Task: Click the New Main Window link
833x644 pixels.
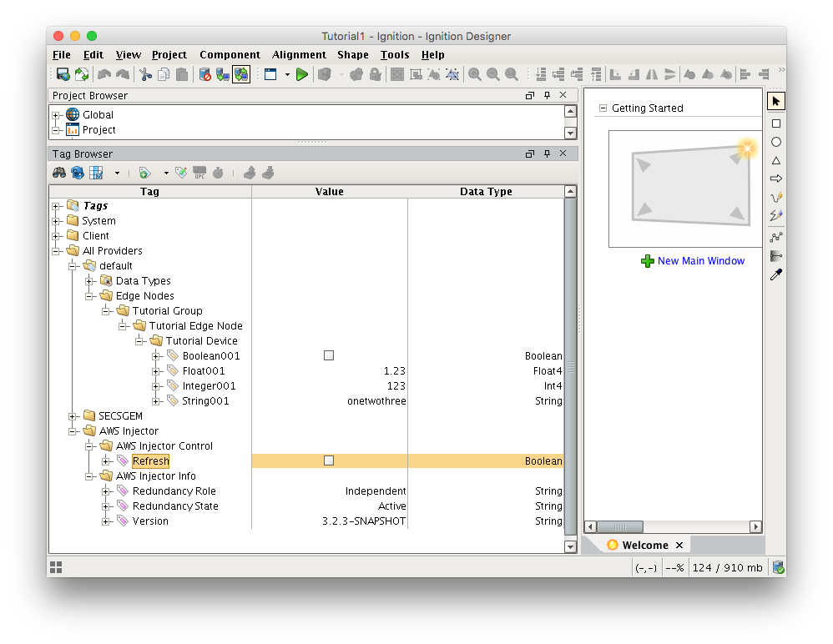Action: pos(700,261)
